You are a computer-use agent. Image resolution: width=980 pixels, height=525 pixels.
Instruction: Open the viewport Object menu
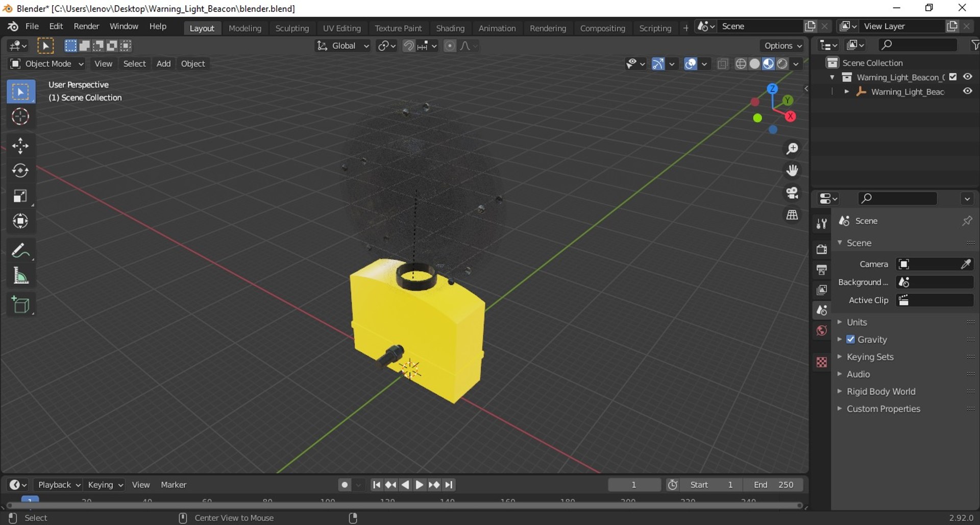coord(193,64)
